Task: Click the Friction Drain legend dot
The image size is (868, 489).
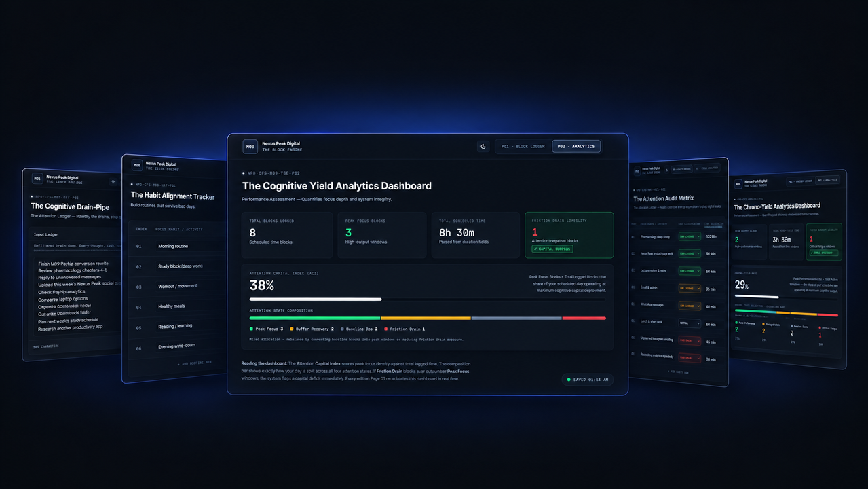Action: point(385,329)
